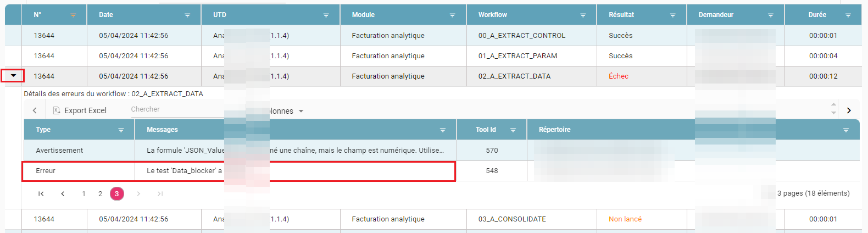This screenshot has width=868, height=233.
Task: Go to the previous page of errors
Action: pyautogui.click(x=63, y=193)
